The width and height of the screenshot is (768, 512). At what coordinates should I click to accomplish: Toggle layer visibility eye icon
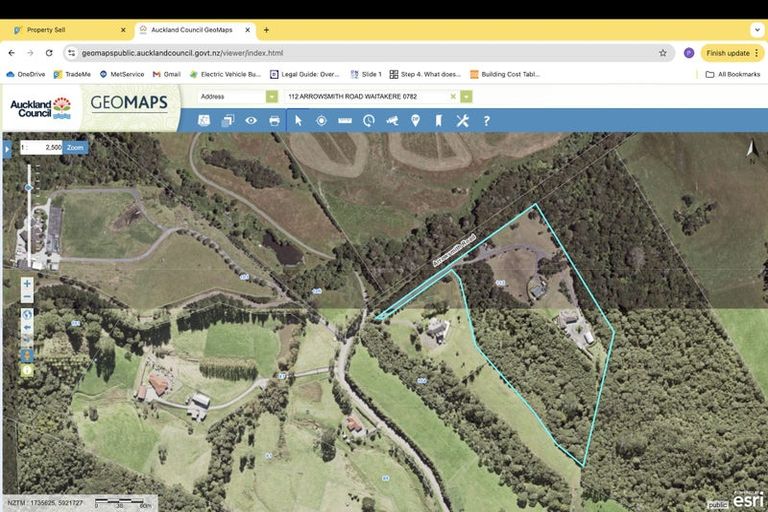251,120
